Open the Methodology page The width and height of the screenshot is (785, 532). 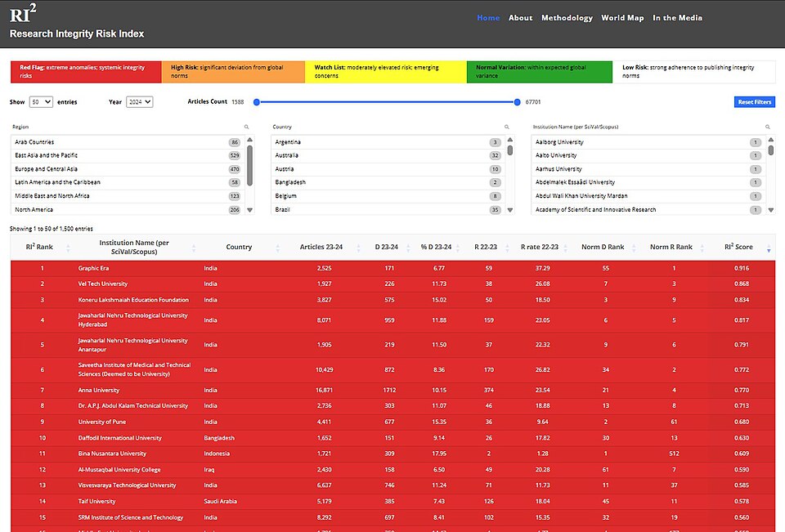pos(567,18)
